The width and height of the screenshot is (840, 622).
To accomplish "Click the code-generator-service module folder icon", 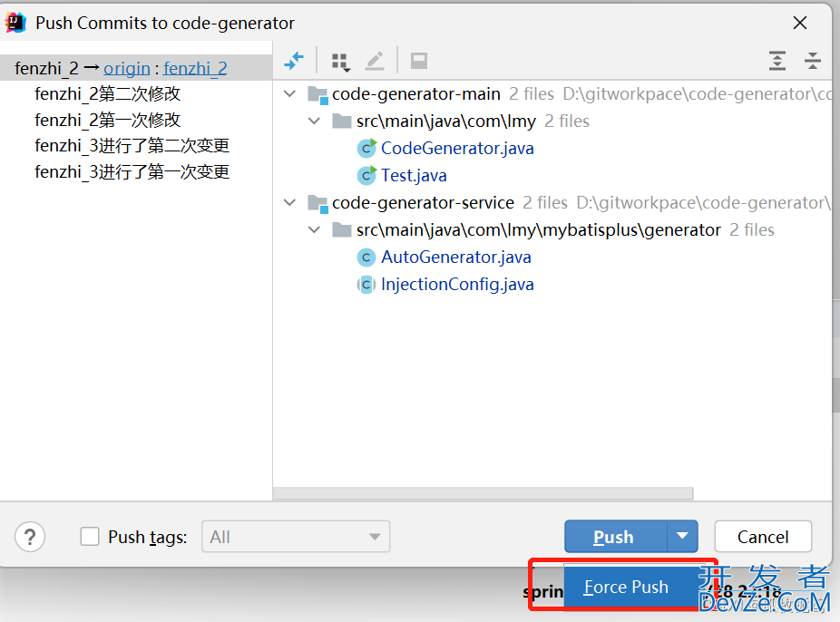I will [x=317, y=203].
